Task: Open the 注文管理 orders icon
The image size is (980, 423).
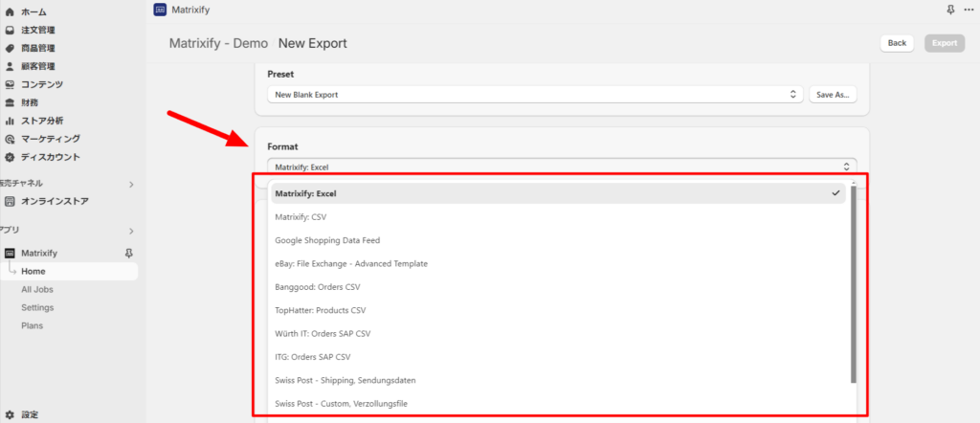Action: (x=10, y=30)
